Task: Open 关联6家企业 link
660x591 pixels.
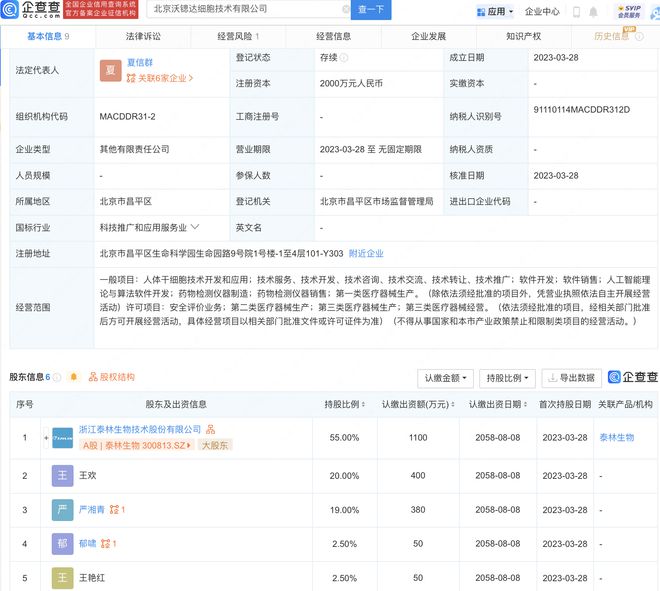Action: click(x=160, y=78)
